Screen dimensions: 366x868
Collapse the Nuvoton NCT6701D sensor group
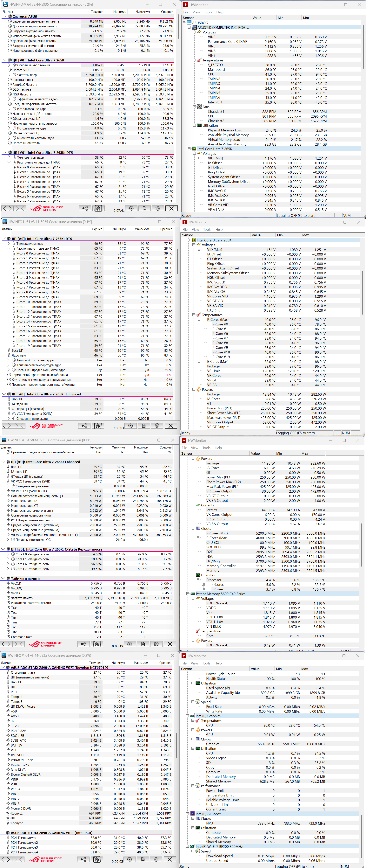(3, 668)
